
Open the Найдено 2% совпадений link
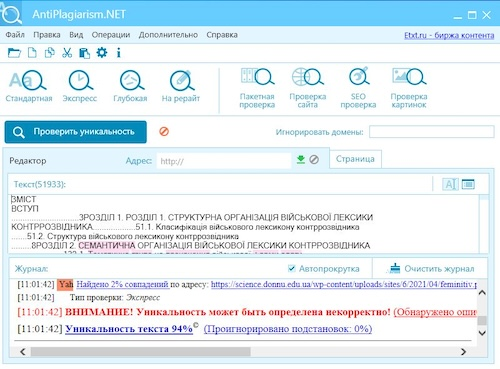point(123,284)
